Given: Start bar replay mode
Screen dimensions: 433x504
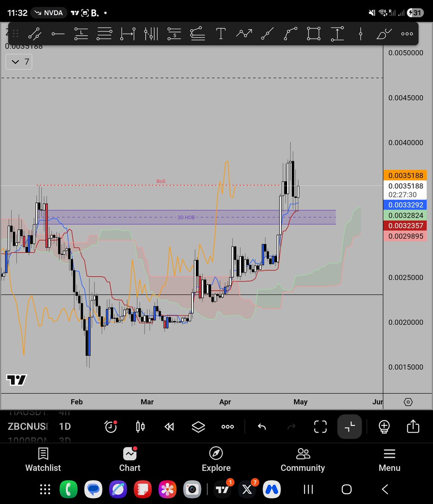Looking at the screenshot, I should (169, 427).
